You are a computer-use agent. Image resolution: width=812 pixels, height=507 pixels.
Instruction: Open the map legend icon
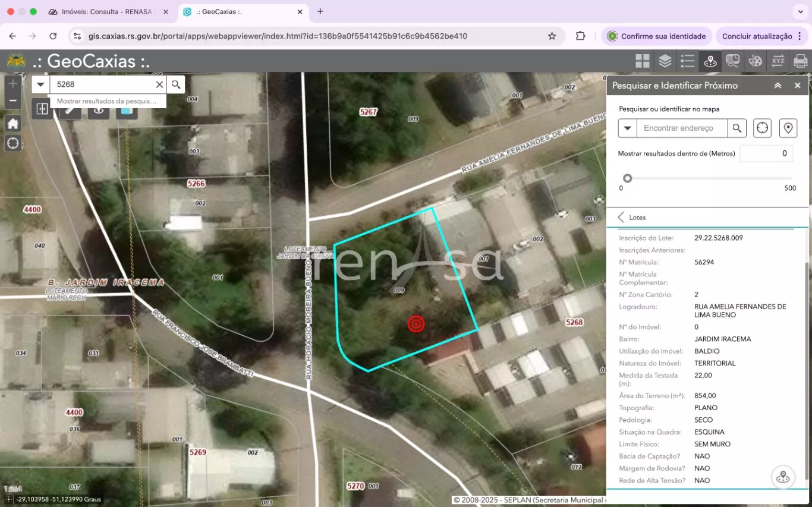687,61
